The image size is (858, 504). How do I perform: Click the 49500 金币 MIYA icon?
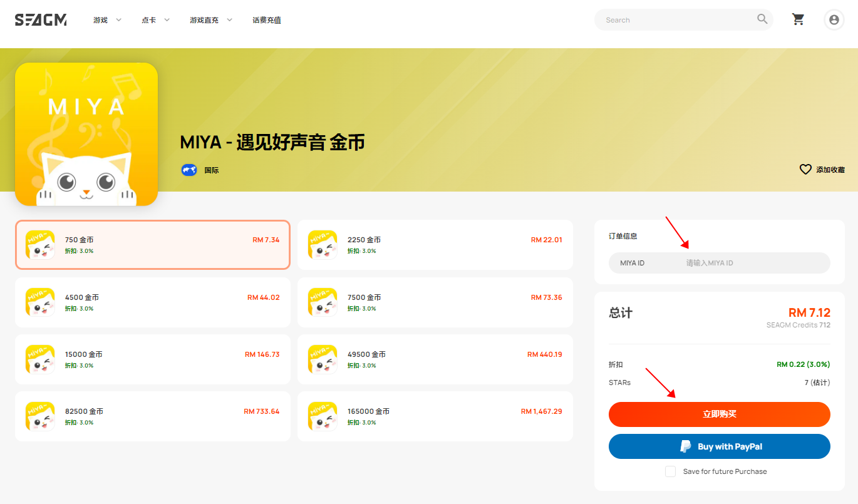tap(323, 359)
